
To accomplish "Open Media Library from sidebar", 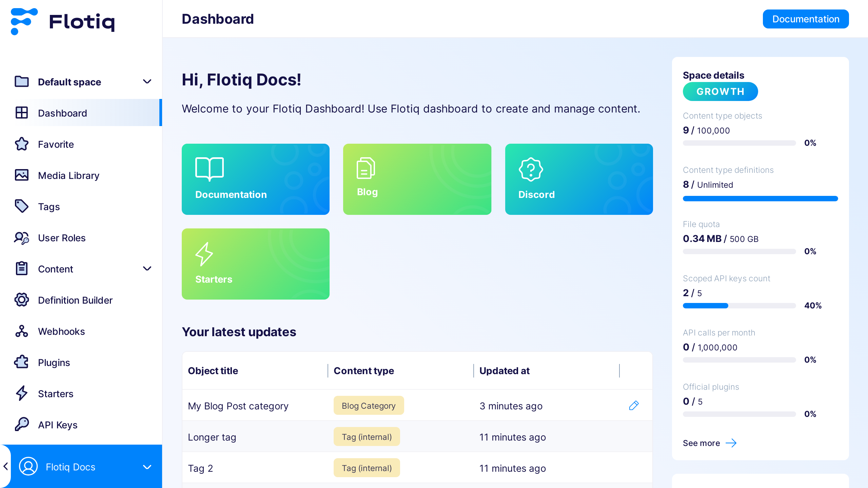I will [81, 175].
